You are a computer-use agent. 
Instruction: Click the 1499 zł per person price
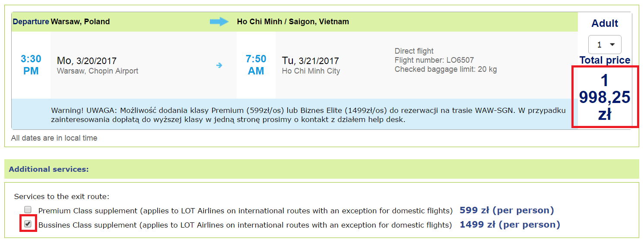[x=510, y=225]
